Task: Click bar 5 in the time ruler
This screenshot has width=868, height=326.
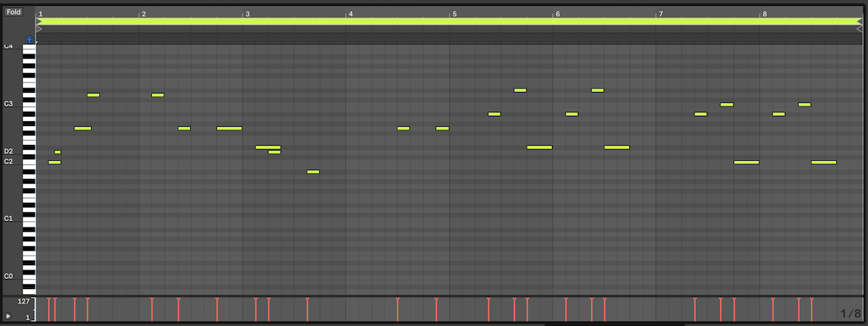Action: tap(454, 14)
